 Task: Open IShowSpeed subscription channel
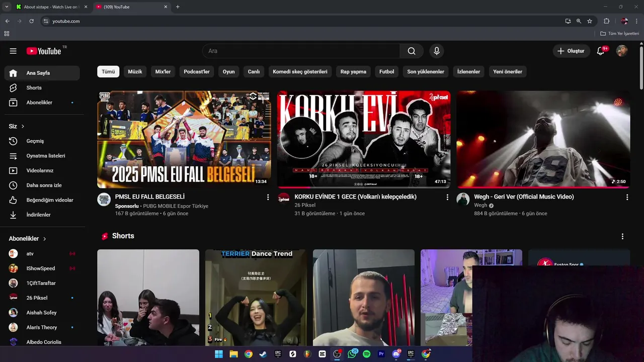[42, 268]
